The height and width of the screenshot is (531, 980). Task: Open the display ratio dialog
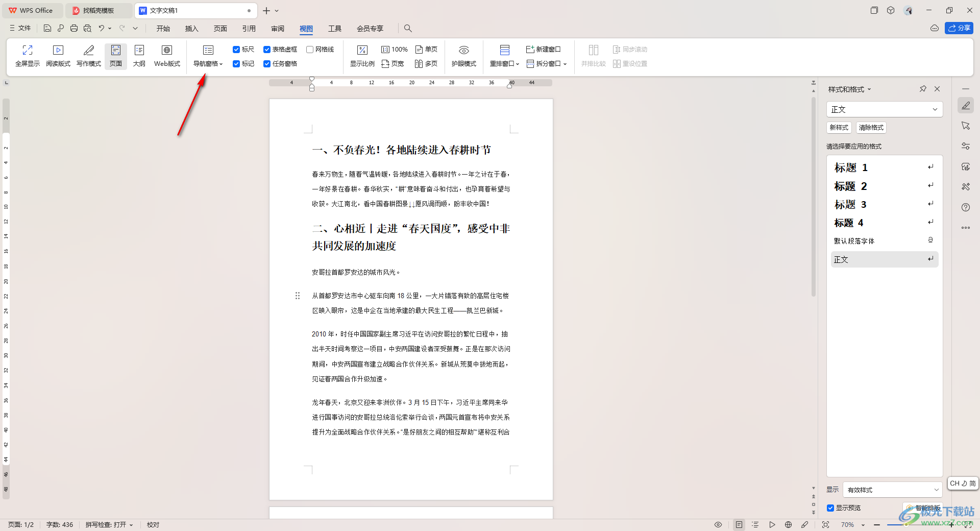[362, 56]
